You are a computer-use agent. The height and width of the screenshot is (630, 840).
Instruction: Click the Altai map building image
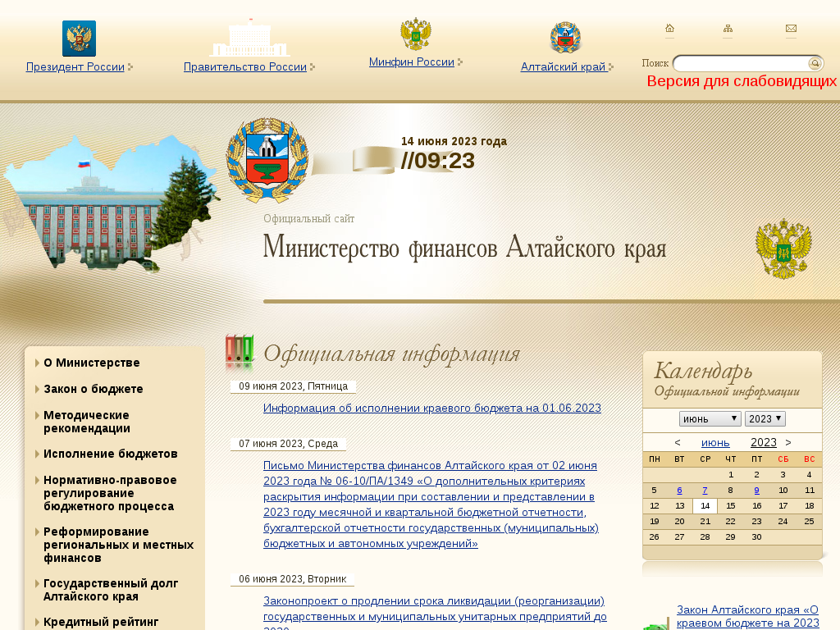click(110, 203)
